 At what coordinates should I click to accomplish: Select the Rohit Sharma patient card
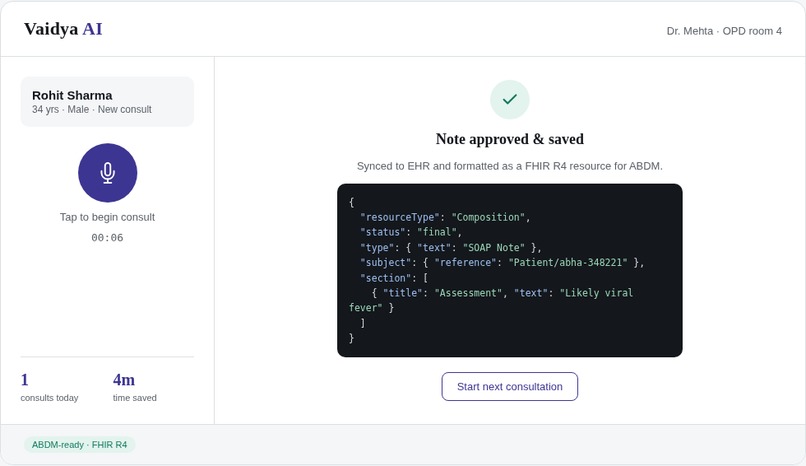click(x=107, y=102)
